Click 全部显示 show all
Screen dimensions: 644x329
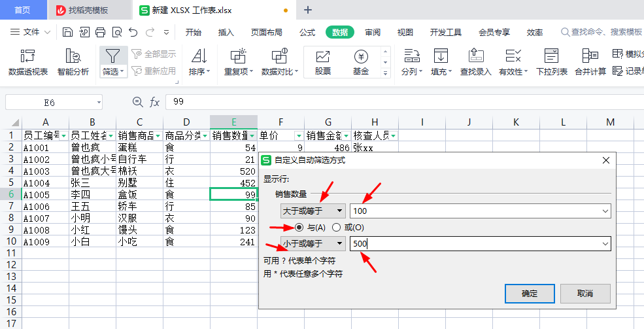coord(154,54)
